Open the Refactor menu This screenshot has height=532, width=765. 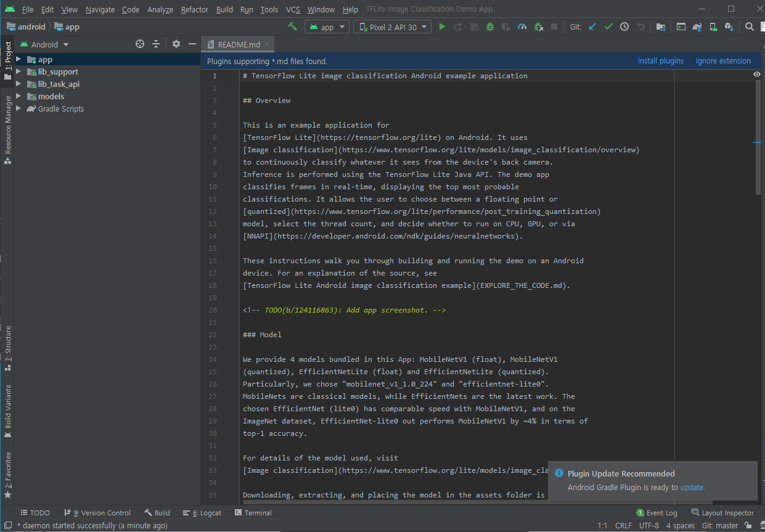coord(195,9)
